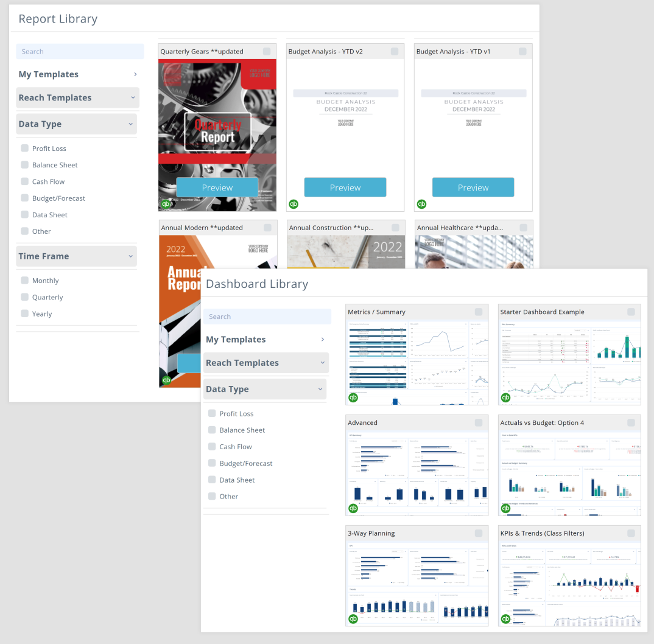Click the QuickBooks badge on Annual Modern template

(x=166, y=380)
